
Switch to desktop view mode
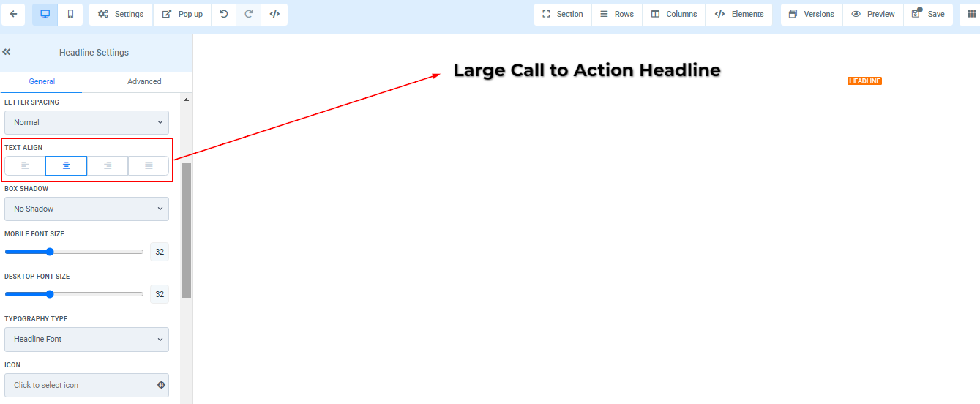tap(45, 14)
